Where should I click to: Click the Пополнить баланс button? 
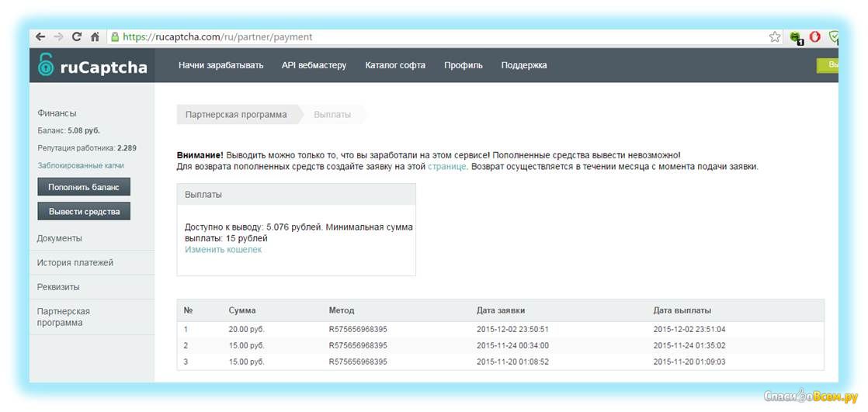[x=84, y=187]
